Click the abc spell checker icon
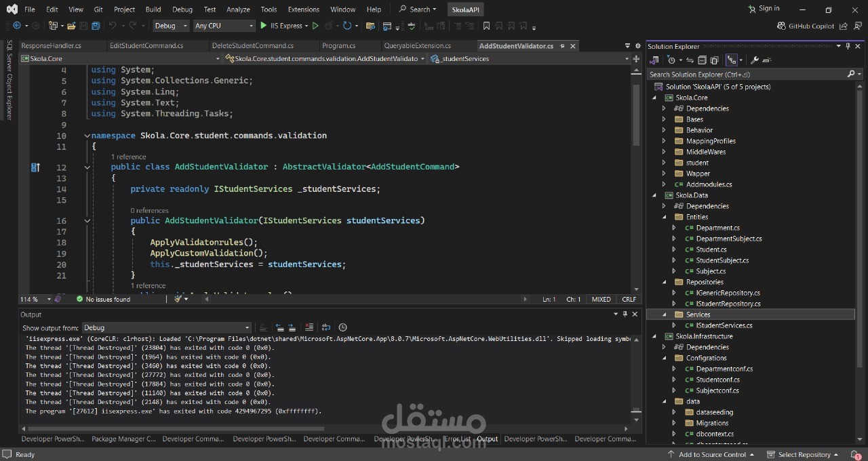This screenshot has height=461, width=868. click(411, 26)
